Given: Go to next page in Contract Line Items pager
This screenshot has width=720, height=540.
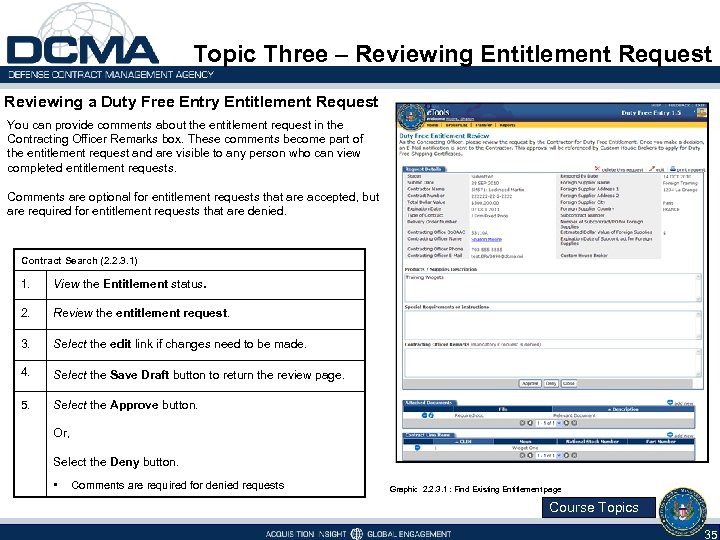Looking at the screenshot, I should [566, 455].
